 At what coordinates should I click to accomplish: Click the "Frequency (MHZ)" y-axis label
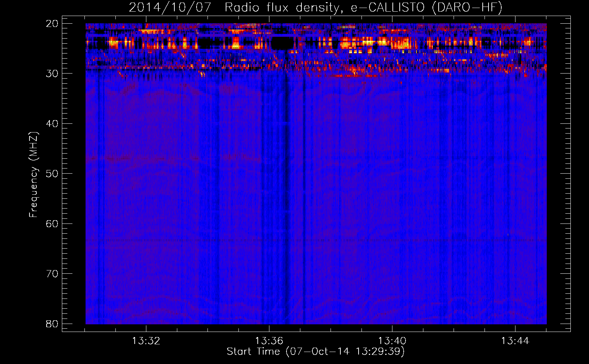[x=33, y=175]
